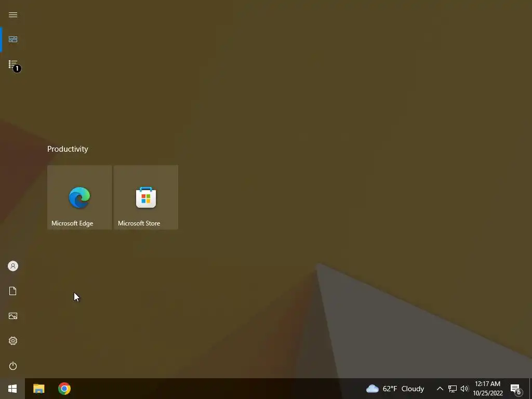This screenshot has height=399, width=532.
Task: Click the Windows Start button
Action: 12,389
